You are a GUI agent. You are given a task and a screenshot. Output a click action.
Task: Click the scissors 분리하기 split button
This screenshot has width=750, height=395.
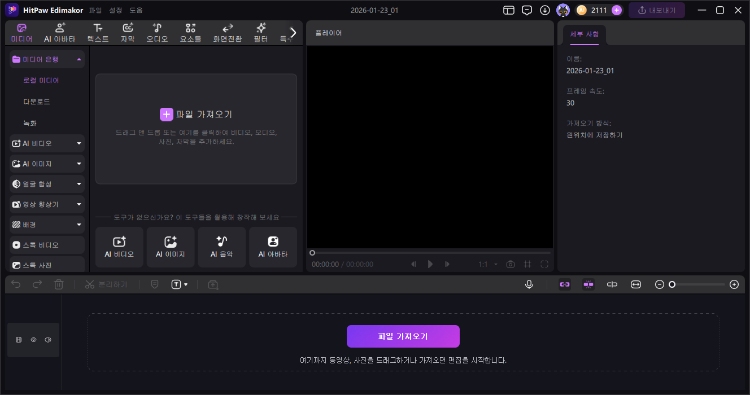(106, 285)
